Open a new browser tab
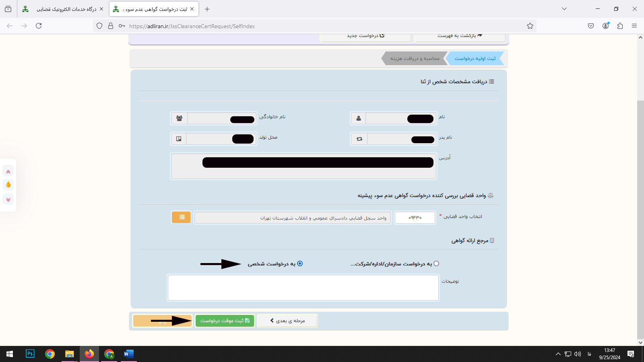This screenshot has height=362, width=644. [x=207, y=9]
